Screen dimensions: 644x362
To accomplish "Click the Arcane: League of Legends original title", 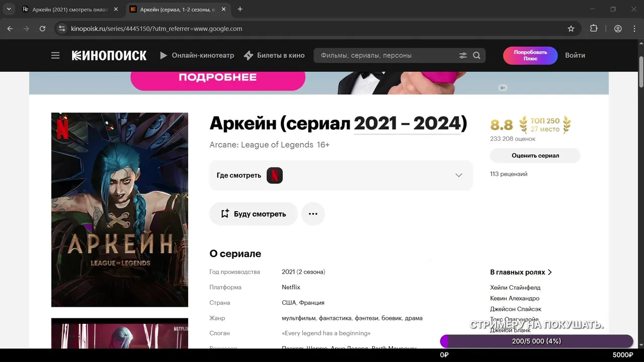I will click(262, 145).
